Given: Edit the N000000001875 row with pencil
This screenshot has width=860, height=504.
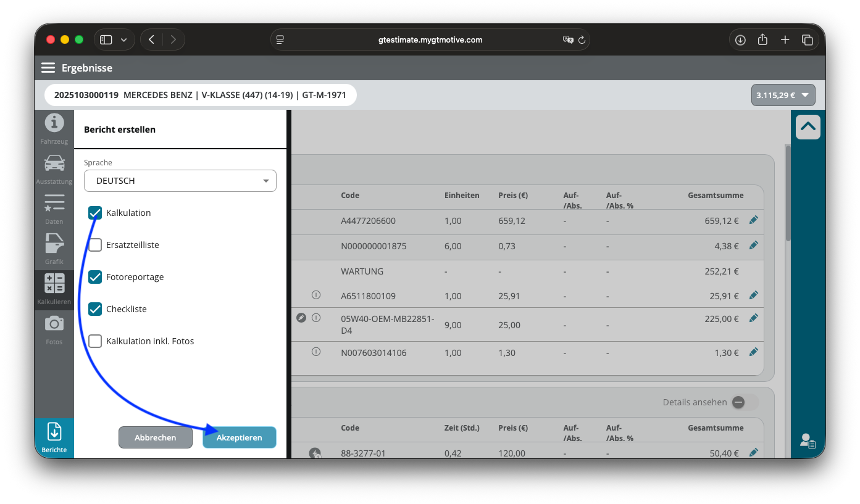Looking at the screenshot, I should pyautogui.click(x=753, y=245).
